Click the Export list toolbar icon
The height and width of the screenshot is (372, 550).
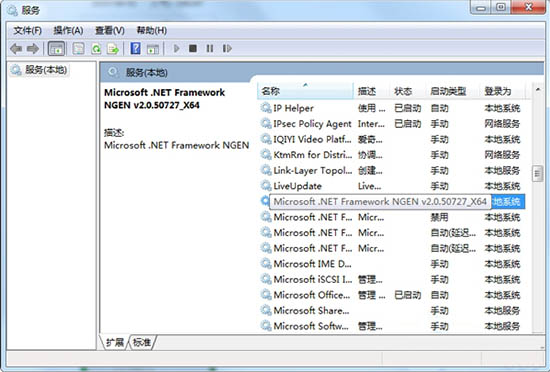point(113,48)
